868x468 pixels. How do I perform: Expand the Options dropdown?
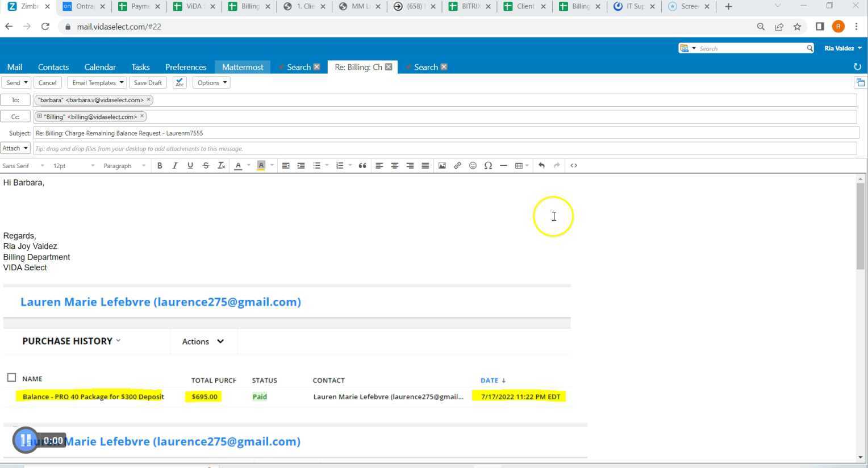pos(212,83)
